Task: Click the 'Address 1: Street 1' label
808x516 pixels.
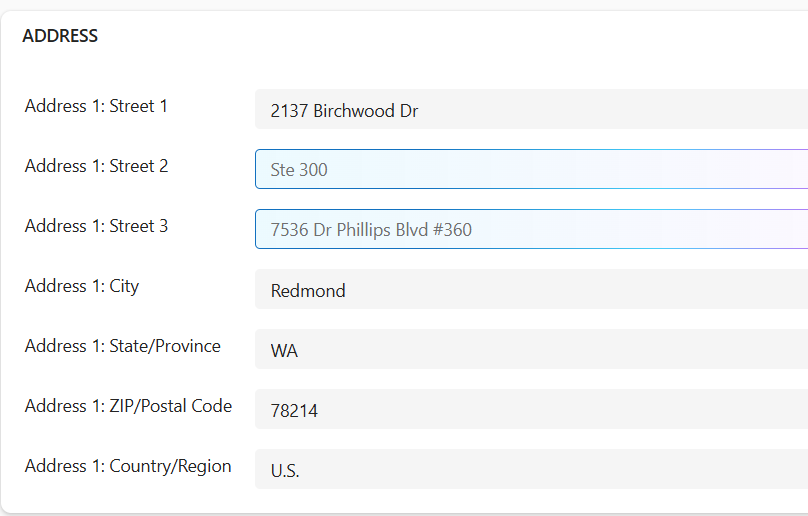Action: pyautogui.click(x=96, y=106)
